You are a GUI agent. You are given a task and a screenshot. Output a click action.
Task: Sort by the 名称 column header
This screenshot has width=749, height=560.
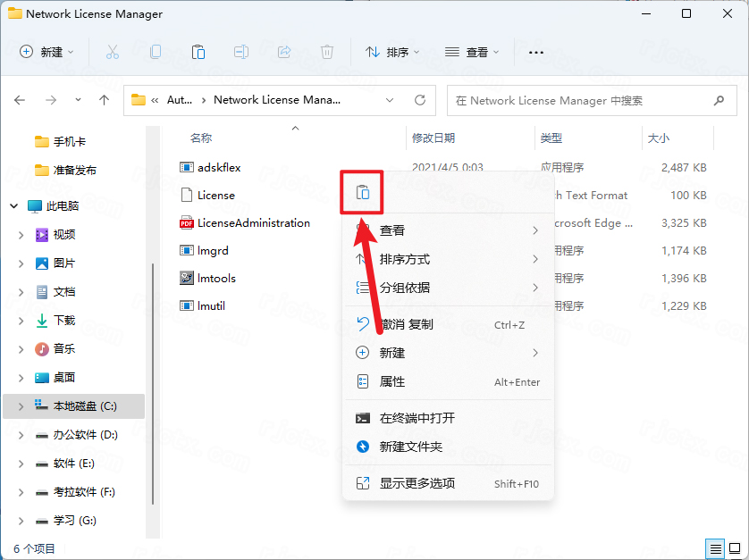(201, 138)
